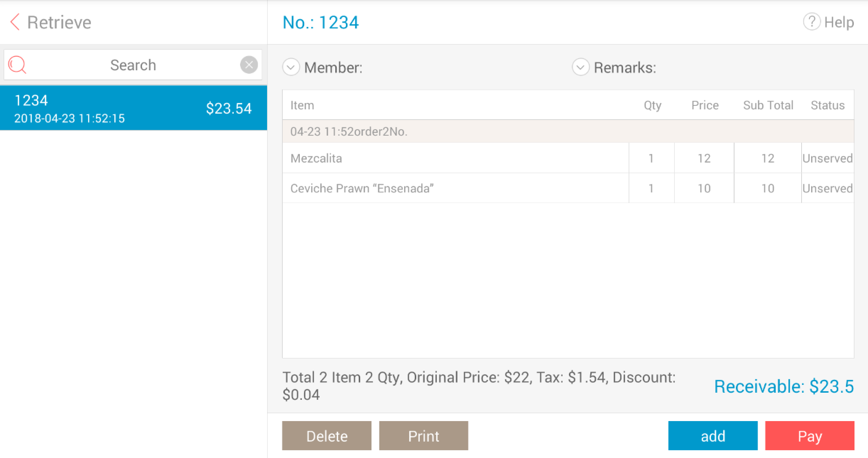Click the red back arrow icon
868x458 pixels.
pyautogui.click(x=15, y=22)
